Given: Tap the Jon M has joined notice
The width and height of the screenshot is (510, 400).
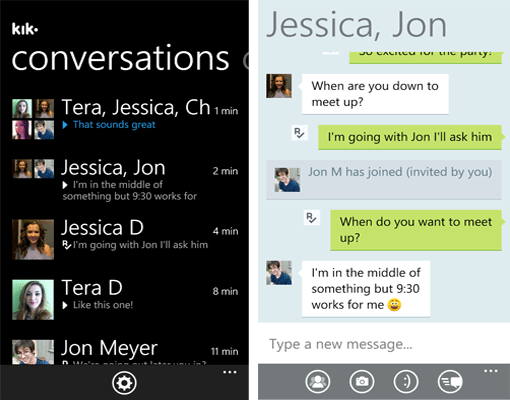Looking at the screenshot, I should point(384,180).
